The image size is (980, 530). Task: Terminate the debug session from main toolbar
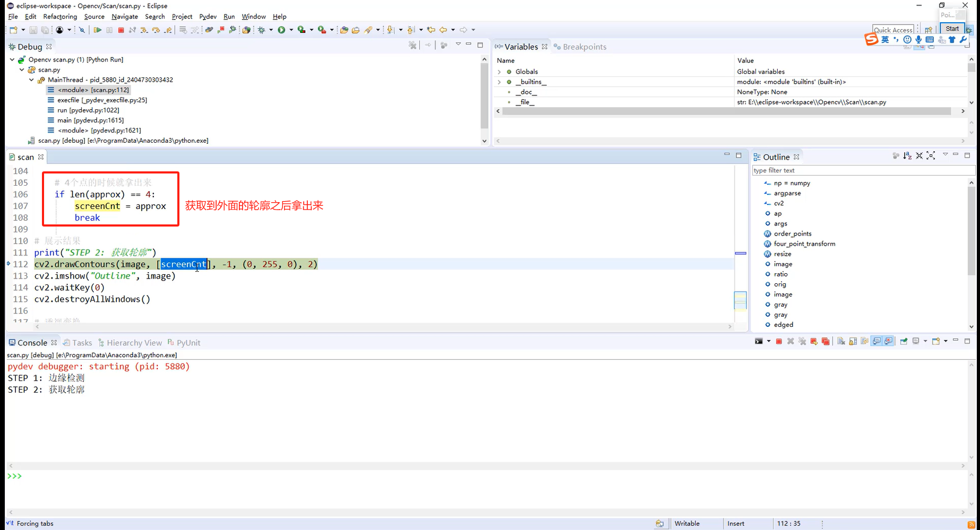[x=121, y=30]
